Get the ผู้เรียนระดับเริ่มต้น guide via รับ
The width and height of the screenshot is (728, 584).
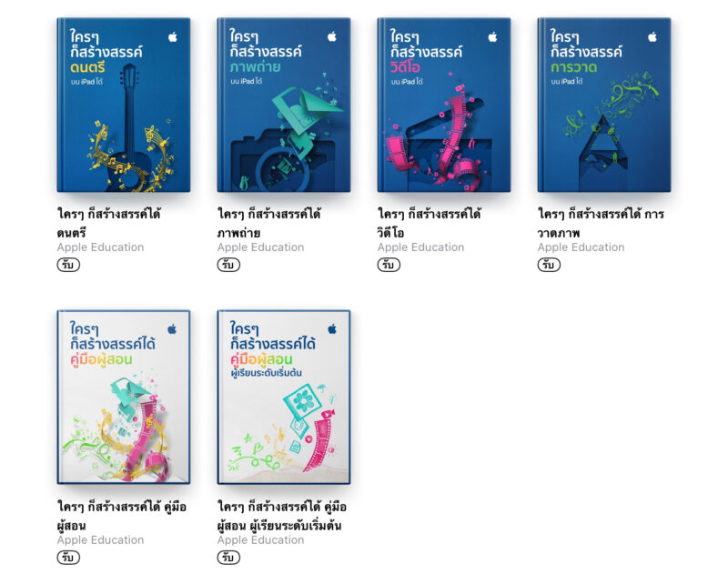(x=228, y=557)
